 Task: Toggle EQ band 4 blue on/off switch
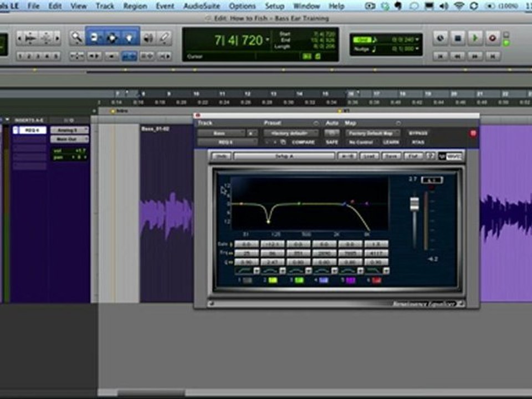click(324, 280)
